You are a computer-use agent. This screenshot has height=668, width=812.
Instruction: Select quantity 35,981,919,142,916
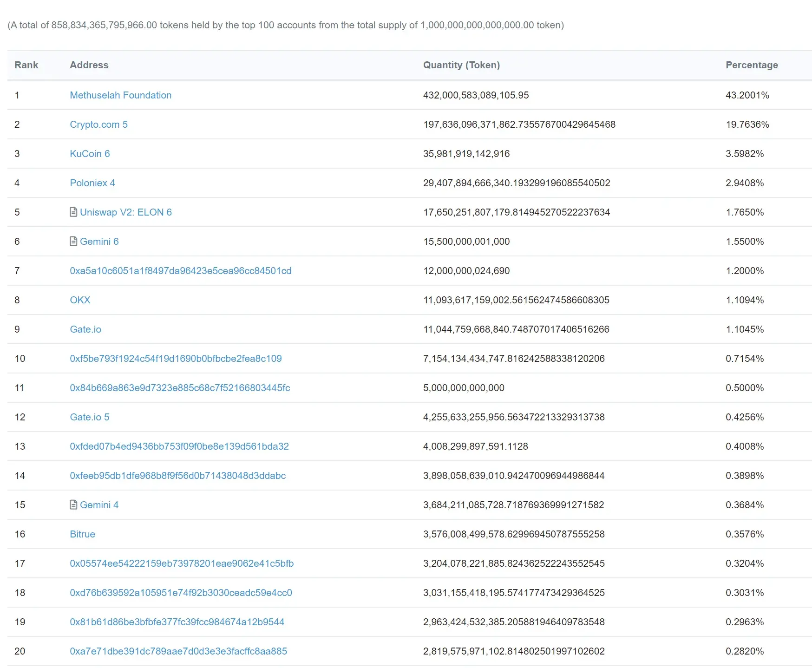466,154
